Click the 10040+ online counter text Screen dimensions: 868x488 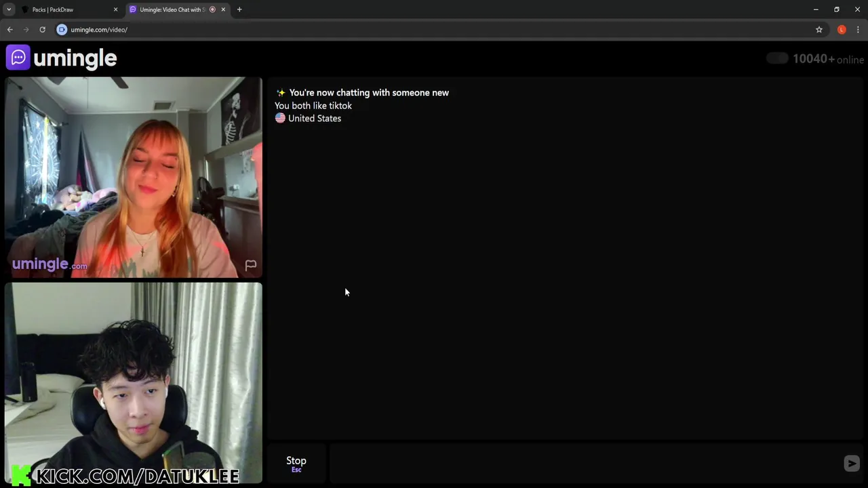[828, 59]
